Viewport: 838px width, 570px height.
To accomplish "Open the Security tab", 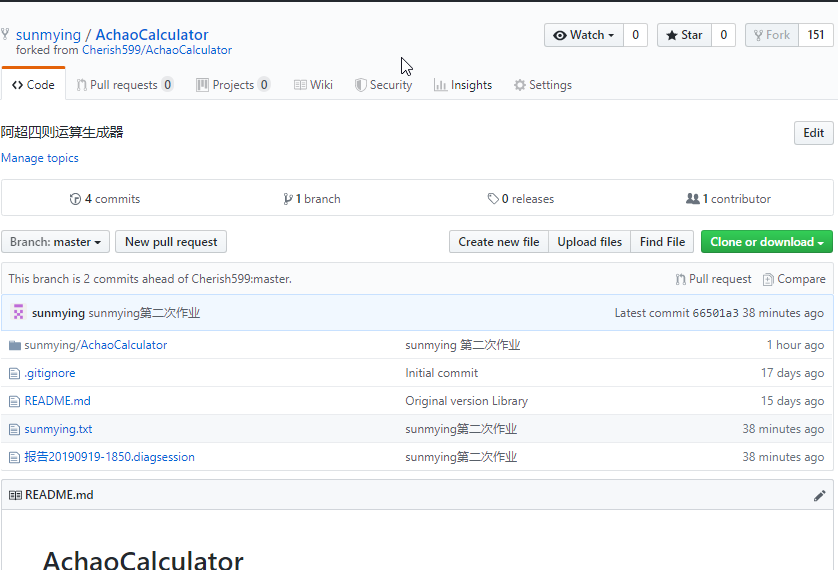I will (383, 85).
